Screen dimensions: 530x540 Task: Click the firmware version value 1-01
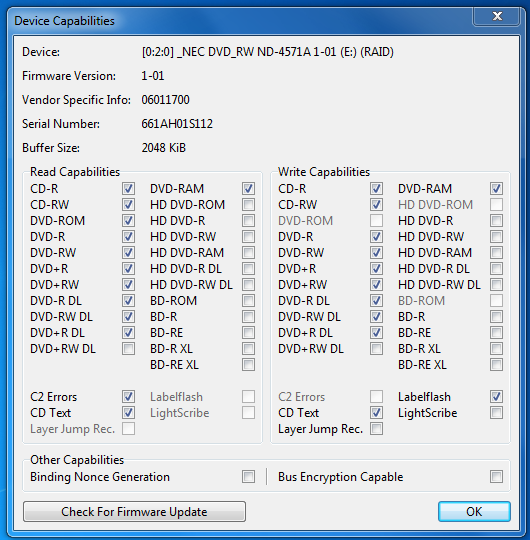(153, 76)
